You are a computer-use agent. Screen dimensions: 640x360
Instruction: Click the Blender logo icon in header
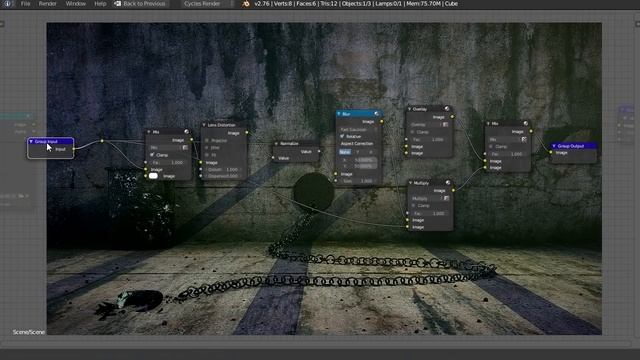click(x=246, y=4)
